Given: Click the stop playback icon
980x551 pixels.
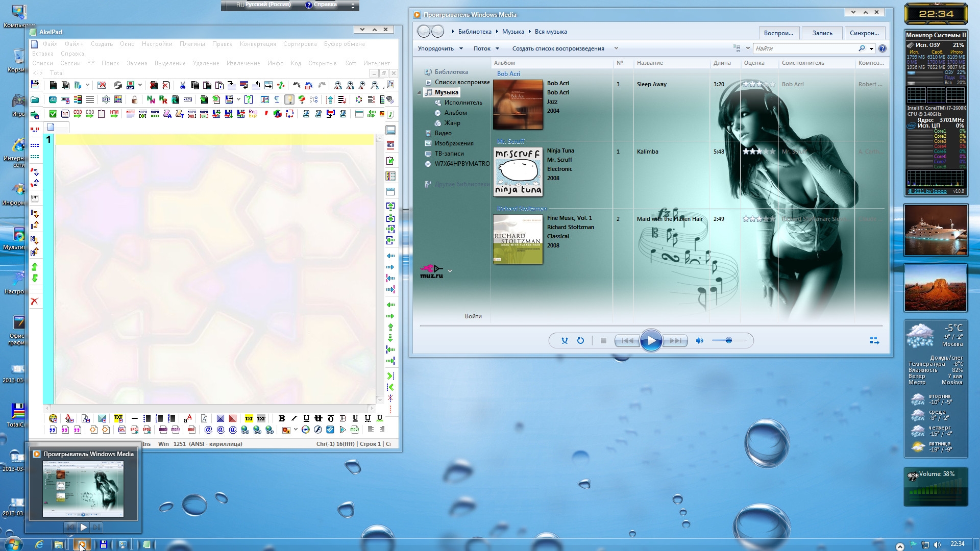Looking at the screenshot, I should click(603, 340).
